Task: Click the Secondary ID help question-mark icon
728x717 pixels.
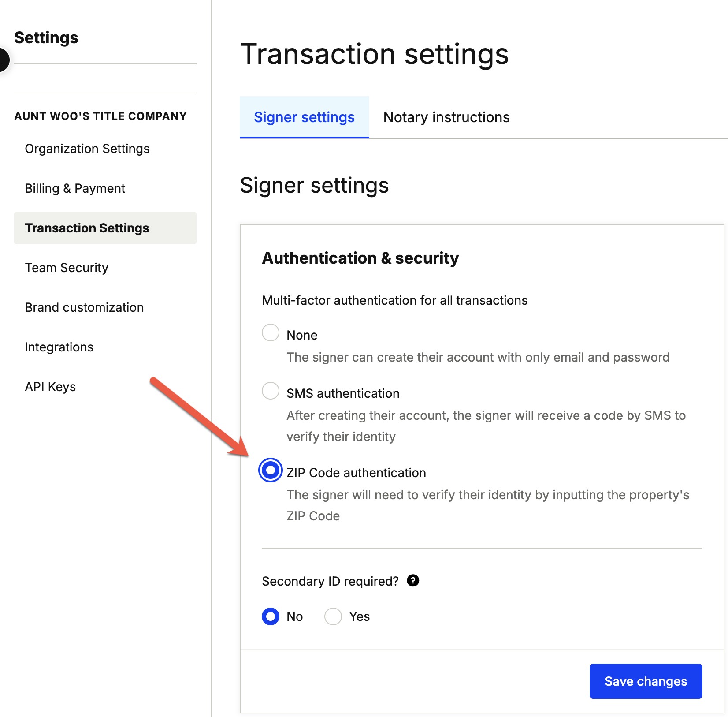Action: [x=413, y=580]
